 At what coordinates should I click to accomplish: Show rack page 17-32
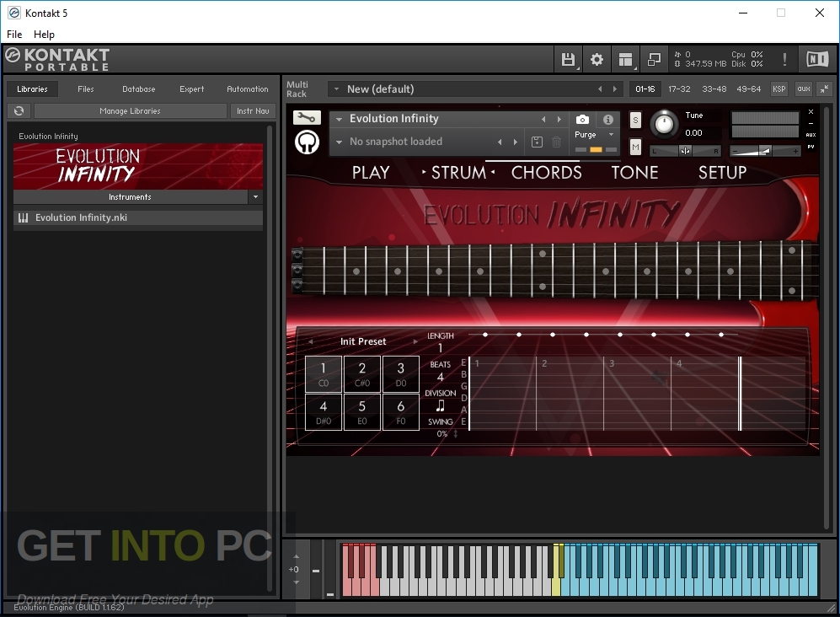coord(679,89)
